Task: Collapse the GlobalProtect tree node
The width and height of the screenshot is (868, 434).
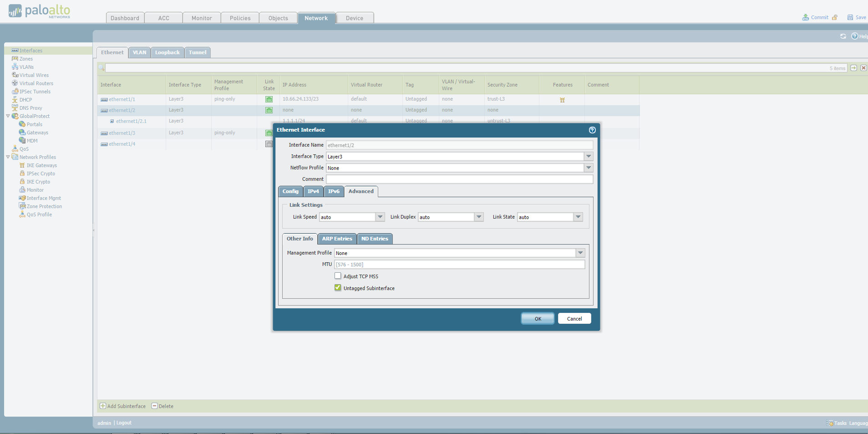Action: pos(8,116)
